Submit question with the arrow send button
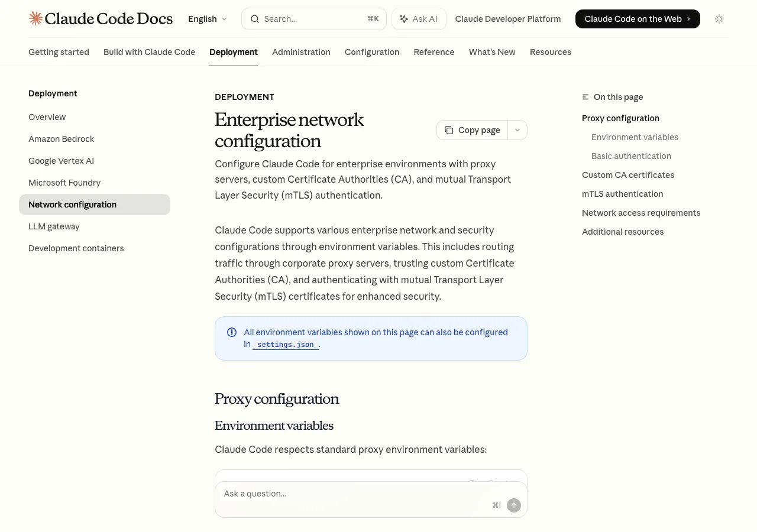 pos(514,505)
